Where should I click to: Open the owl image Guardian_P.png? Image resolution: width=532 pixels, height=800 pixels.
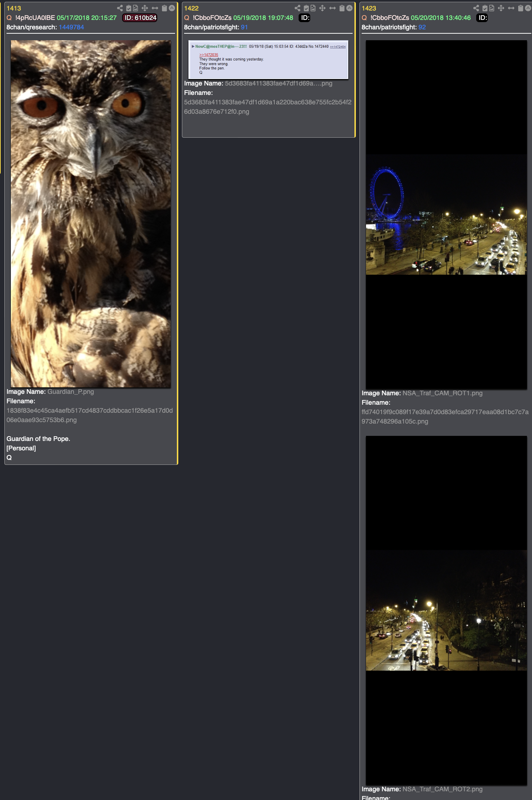[x=91, y=214]
